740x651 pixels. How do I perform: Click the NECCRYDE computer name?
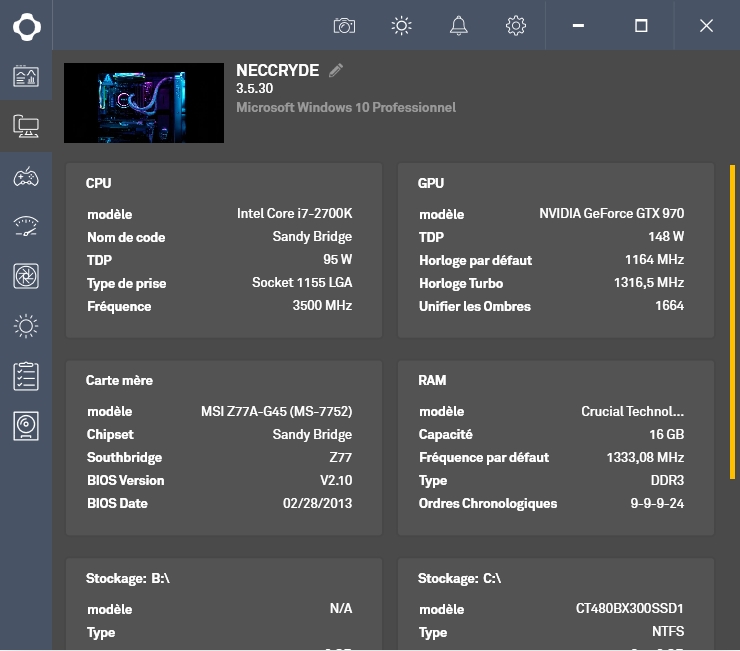point(277,71)
